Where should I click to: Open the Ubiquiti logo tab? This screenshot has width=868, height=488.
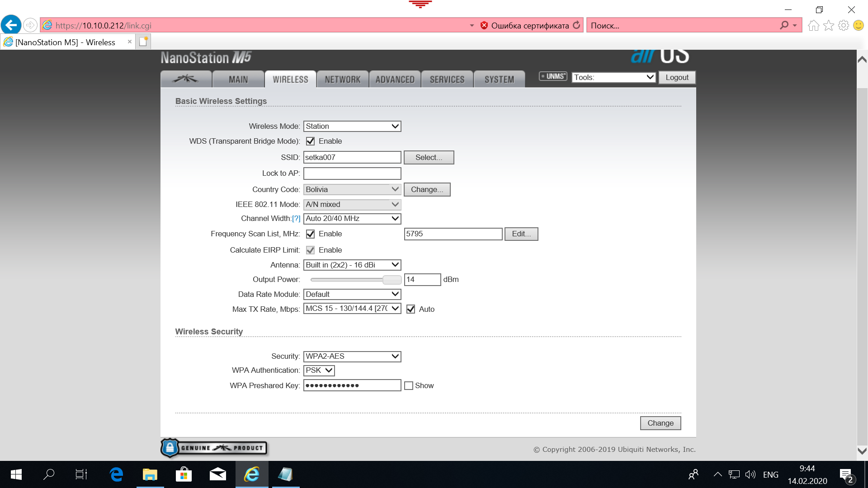click(186, 79)
